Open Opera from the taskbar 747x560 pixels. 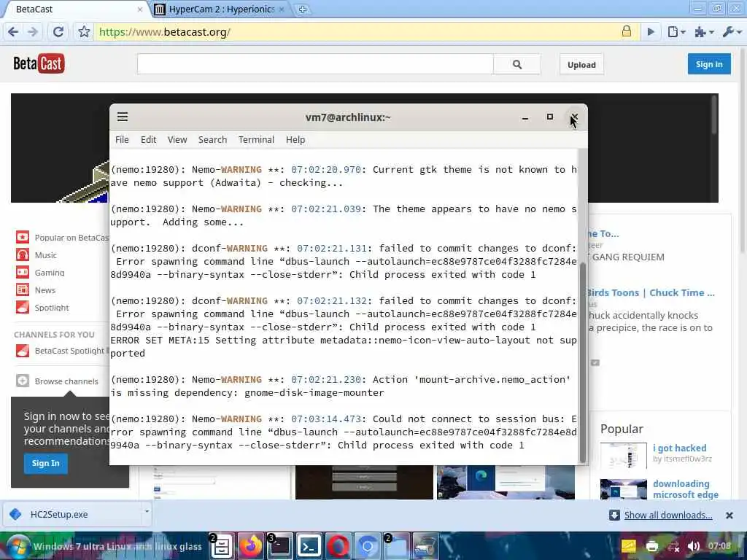(x=338, y=547)
